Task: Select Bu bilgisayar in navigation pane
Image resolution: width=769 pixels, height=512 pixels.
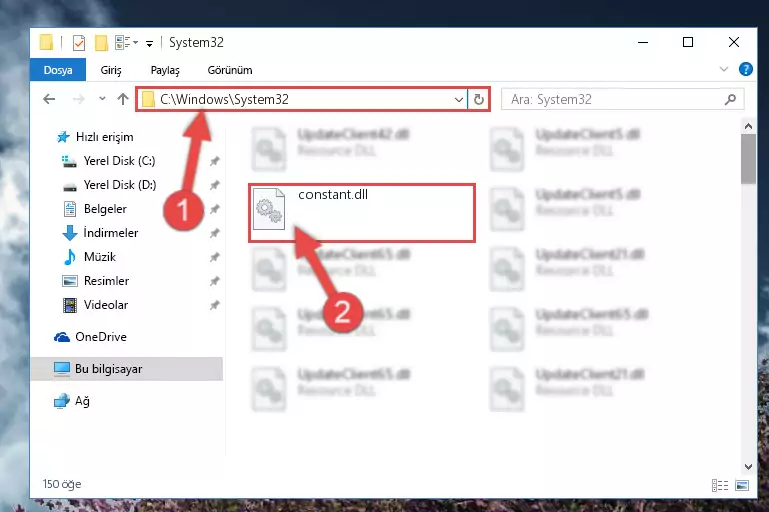Action: (127, 369)
